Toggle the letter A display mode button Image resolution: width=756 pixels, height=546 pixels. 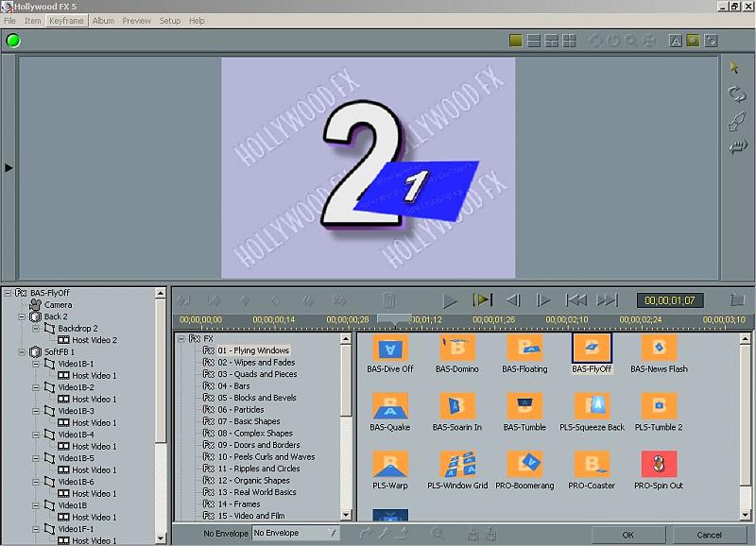676,41
